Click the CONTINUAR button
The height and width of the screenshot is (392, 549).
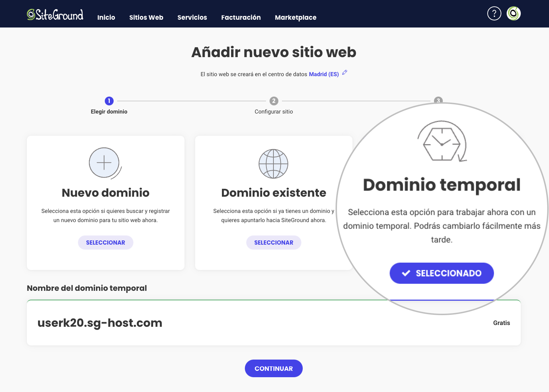click(274, 368)
